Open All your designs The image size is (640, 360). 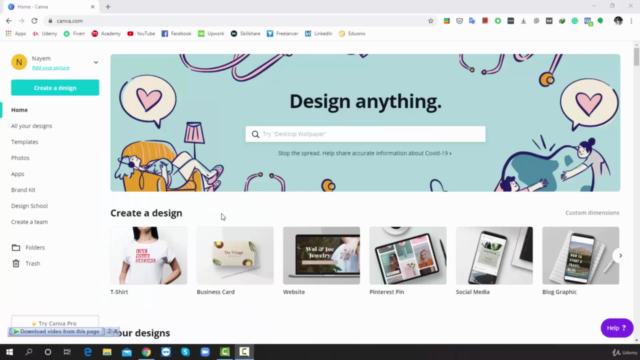[31, 126]
